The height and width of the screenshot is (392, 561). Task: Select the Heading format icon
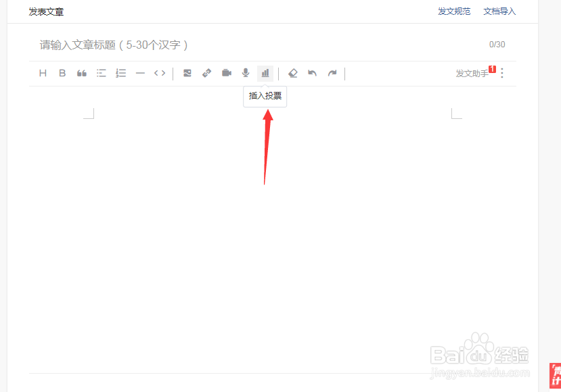43,73
